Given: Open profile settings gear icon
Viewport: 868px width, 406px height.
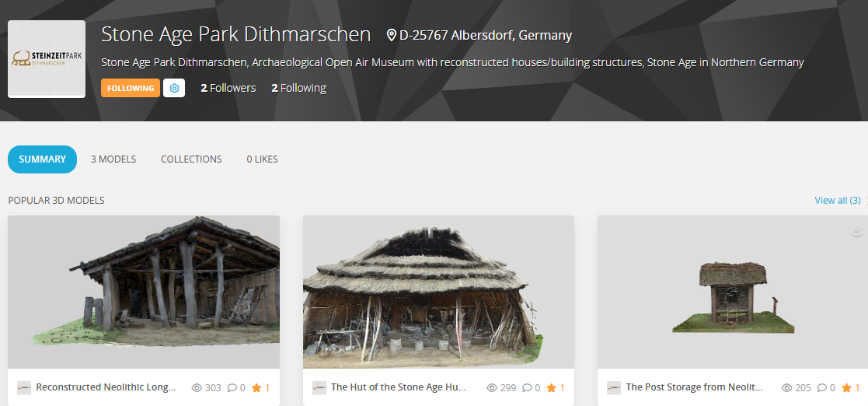Looking at the screenshot, I should click(x=174, y=88).
